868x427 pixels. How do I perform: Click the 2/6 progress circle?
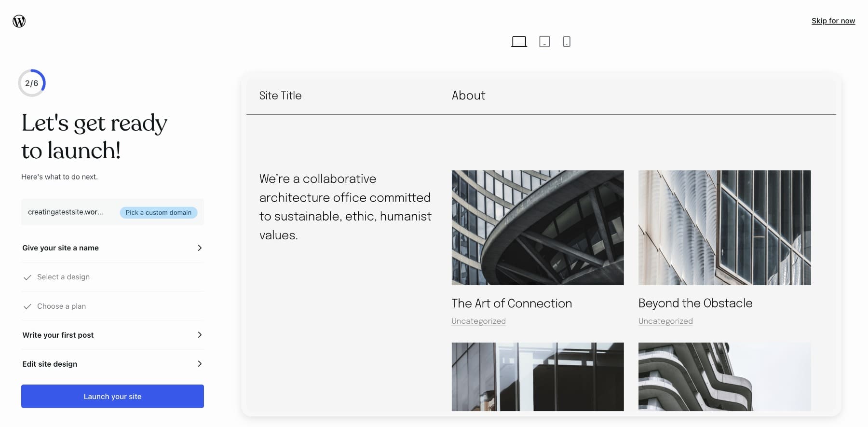coord(32,83)
